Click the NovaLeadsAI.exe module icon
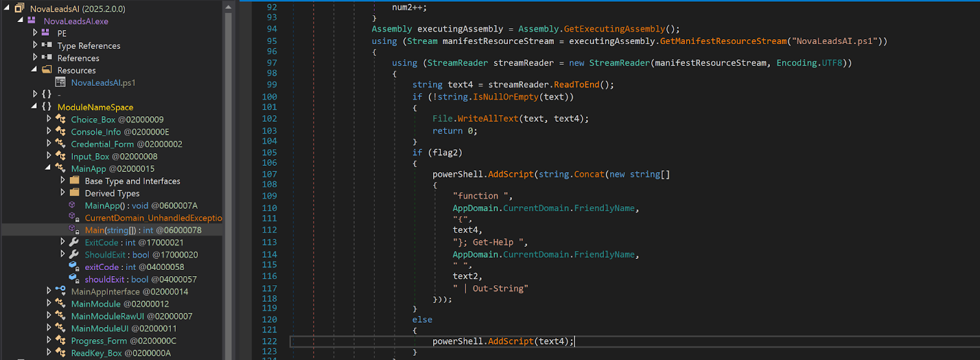This screenshot has width=980, height=360. pos(31,21)
